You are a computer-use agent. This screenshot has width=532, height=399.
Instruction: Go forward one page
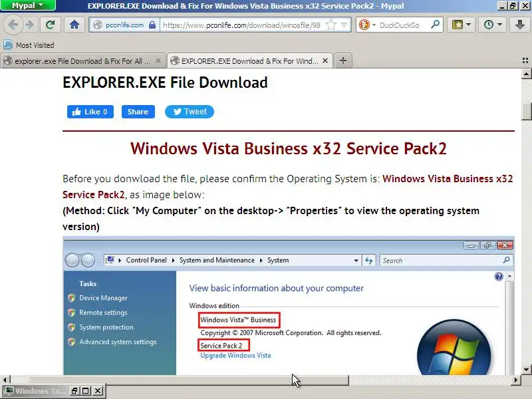(x=30, y=25)
